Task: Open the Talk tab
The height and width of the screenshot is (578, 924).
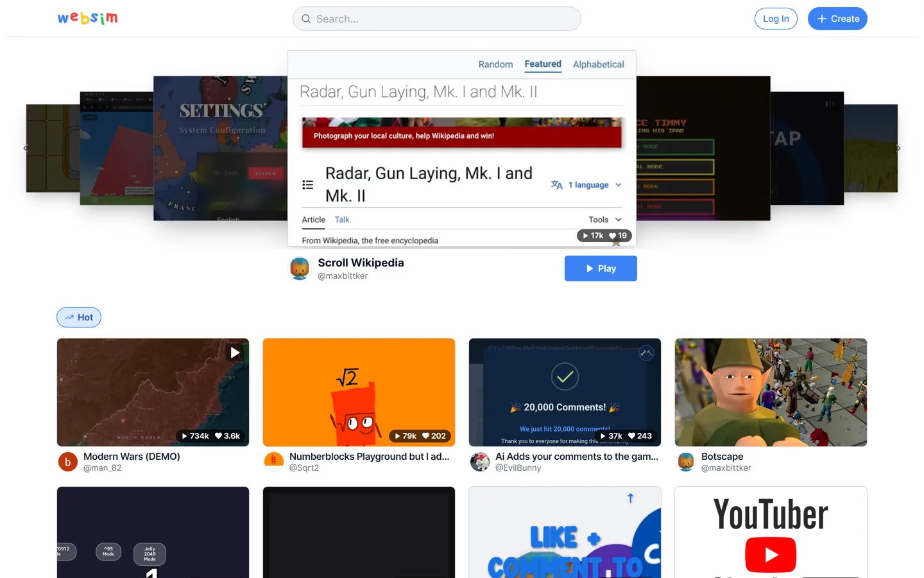Action: [x=342, y=220]
